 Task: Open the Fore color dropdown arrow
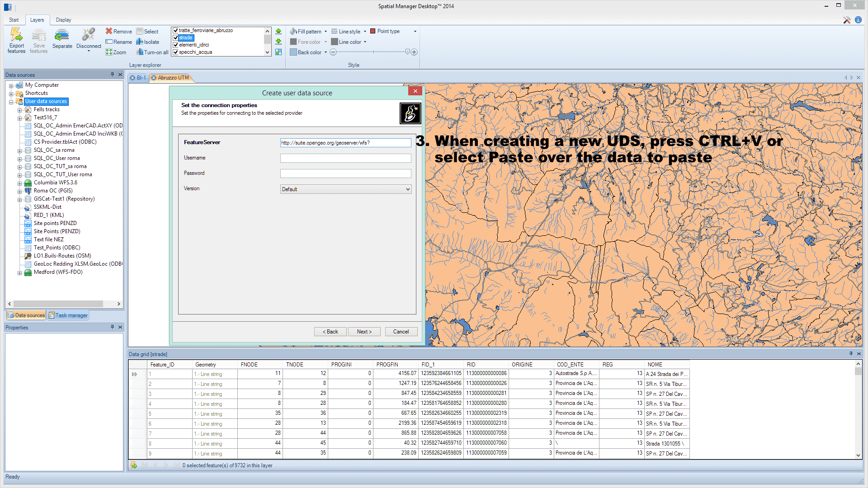(325, 42)
